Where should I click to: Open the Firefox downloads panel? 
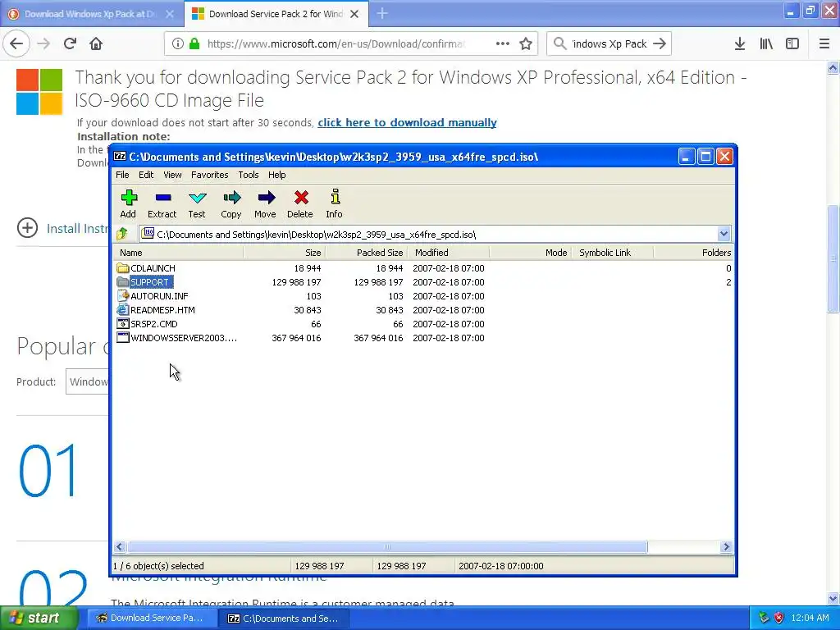[740, 44]
